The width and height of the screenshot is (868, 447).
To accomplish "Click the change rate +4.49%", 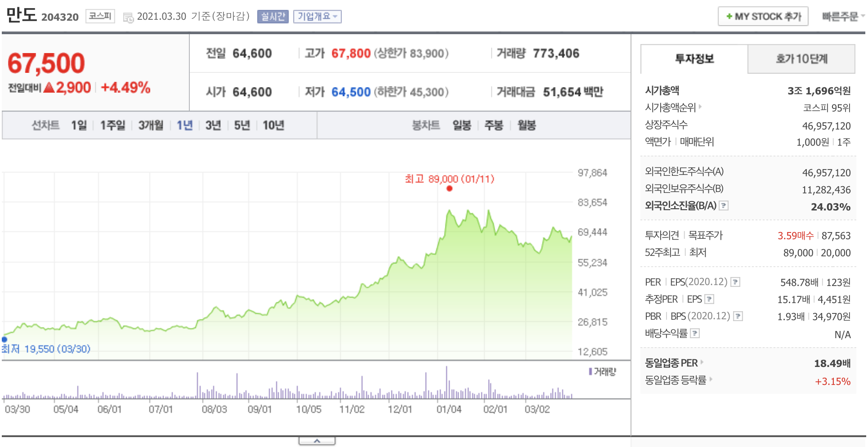I will [125, 87].
